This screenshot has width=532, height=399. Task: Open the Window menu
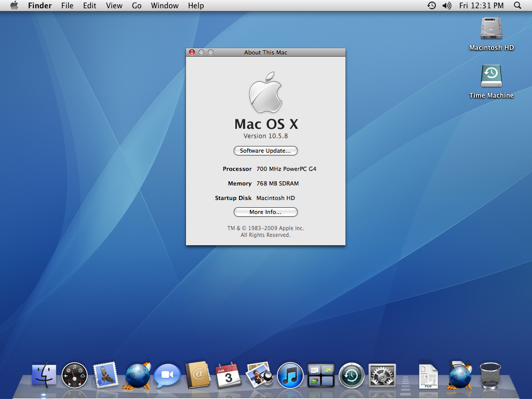tap(165, 5)
